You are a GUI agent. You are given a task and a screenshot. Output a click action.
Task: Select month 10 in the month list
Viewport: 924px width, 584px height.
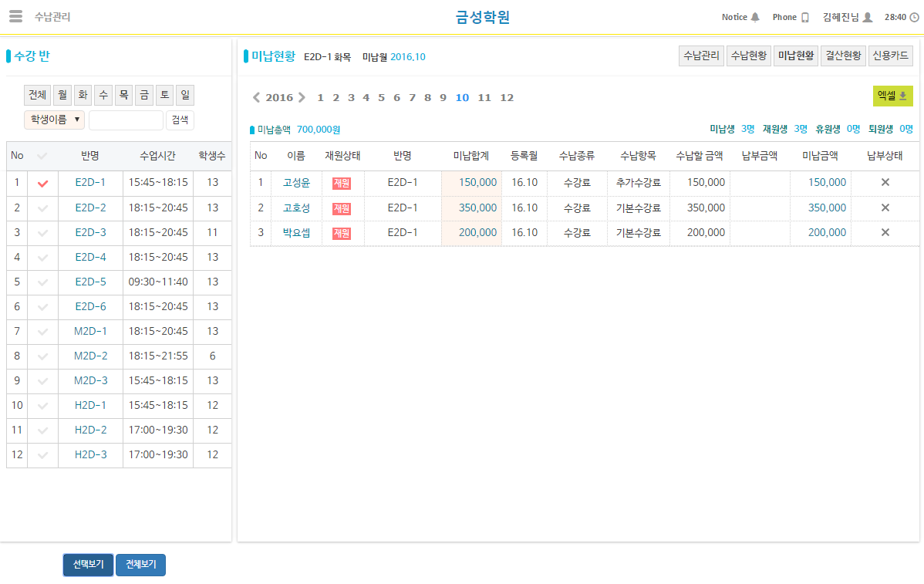pos(463,98)
